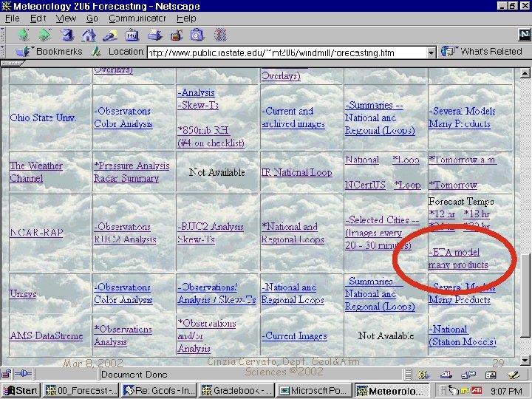Open the *Pressure Analysis link
This screenshot has height=399, width=532.
point(132,166)
